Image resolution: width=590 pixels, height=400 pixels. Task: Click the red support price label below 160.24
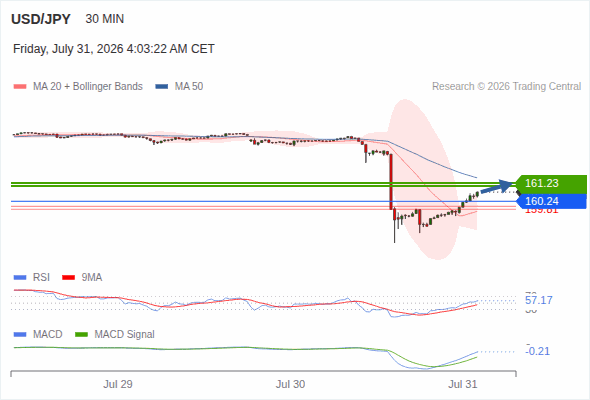541,211
